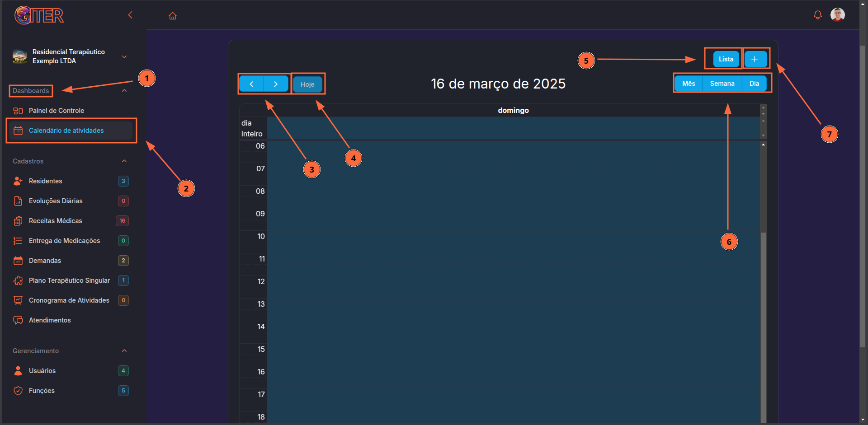Viewport: 868px width, 425px height.
Task: Open Cronograma de Atividades
Action: 69,300
